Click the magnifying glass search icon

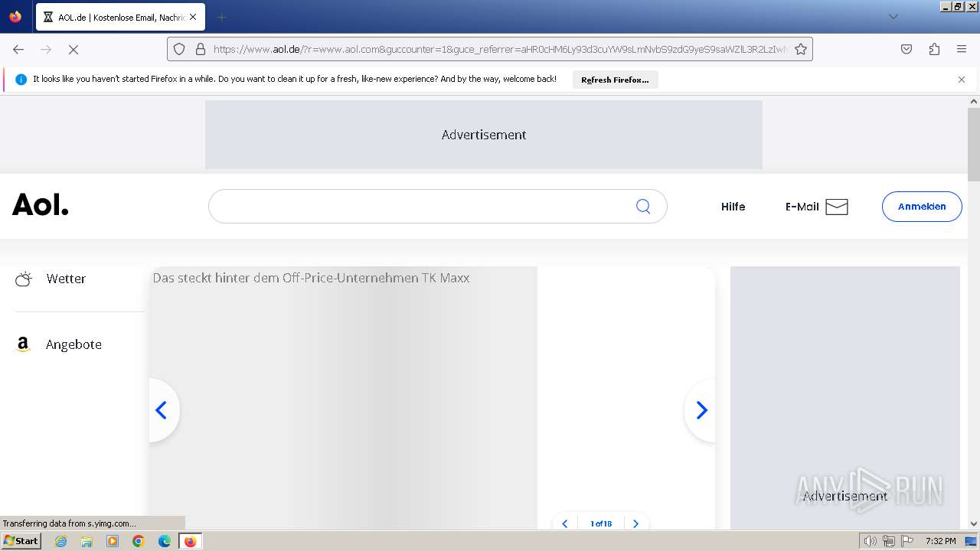pyautogui.click(x=643, y=207)
